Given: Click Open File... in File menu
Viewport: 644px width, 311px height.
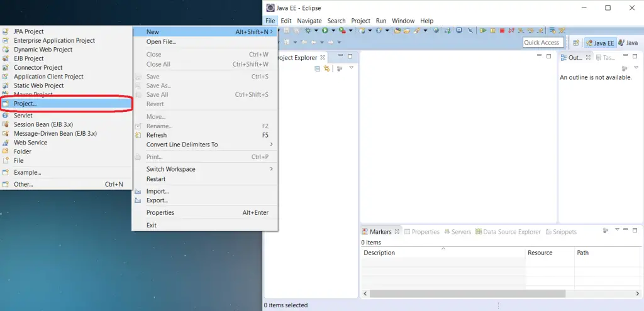Looking at the screenshot, I should 205,41.
